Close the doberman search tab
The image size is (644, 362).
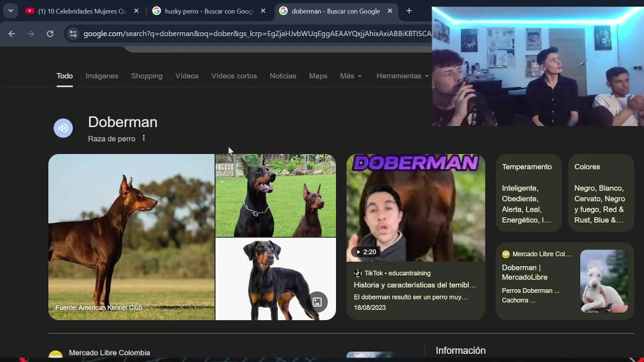pos(390,11)
